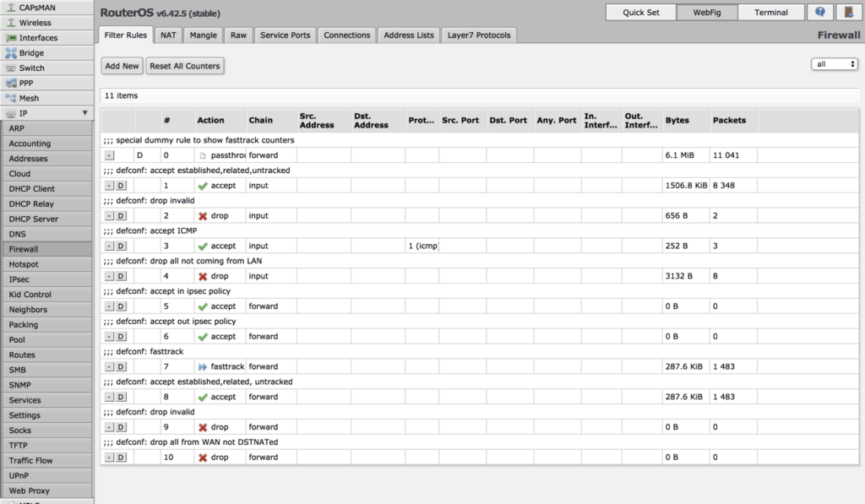Viewport: 865px width, 504px height.
Task: Click Add New button
Action: coord(122,66)
